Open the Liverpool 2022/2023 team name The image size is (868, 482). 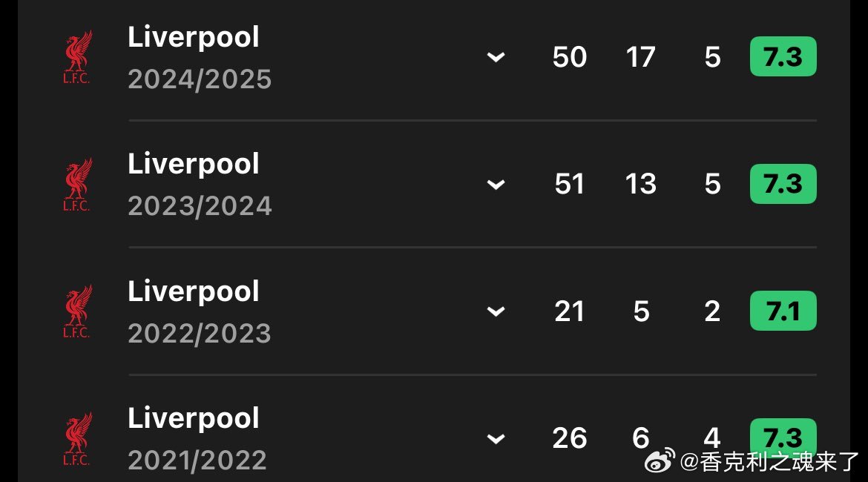tap(193, 291)
